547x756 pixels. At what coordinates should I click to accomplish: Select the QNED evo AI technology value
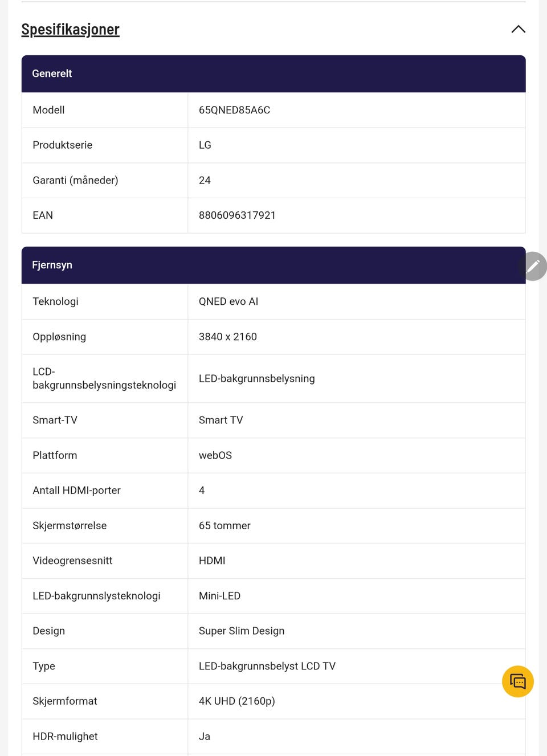tap(228, 301)
